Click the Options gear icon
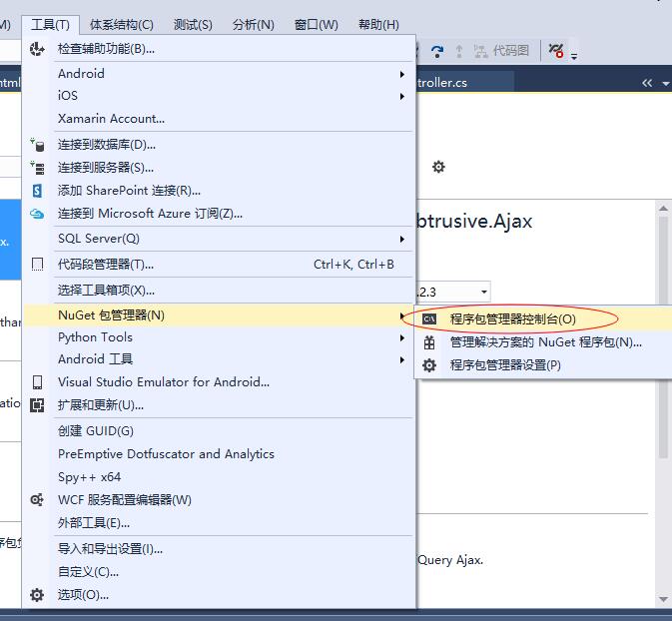The width and height of the screenshot is (672, 621). click(37, 595)
